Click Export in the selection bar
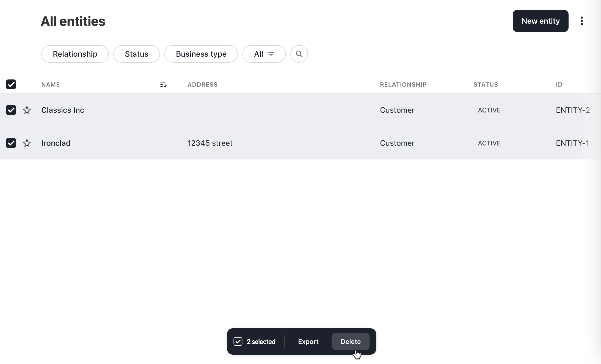 pos(308,341)
